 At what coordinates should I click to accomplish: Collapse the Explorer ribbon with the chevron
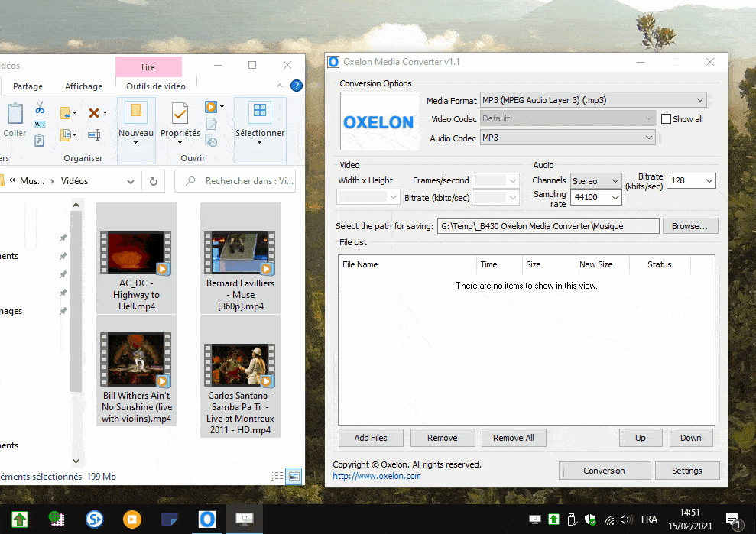[x=280, y=86]
